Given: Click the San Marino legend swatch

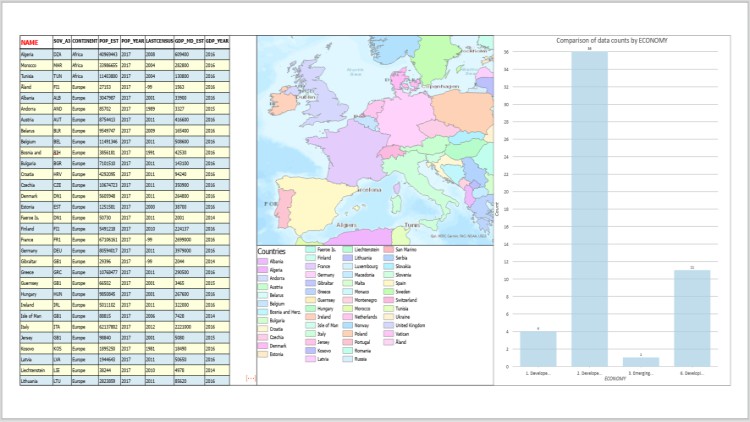Looking at the screenshot, I should point(388,250).
